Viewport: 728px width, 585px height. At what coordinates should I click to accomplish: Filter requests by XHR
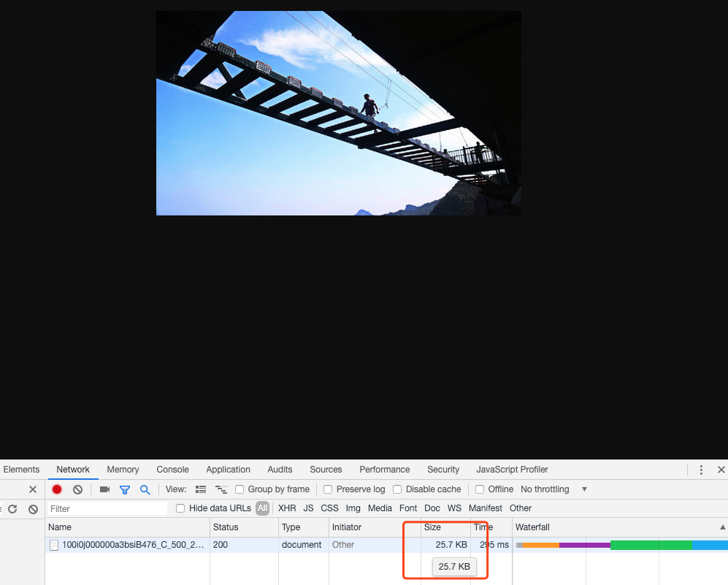(287, 508)
